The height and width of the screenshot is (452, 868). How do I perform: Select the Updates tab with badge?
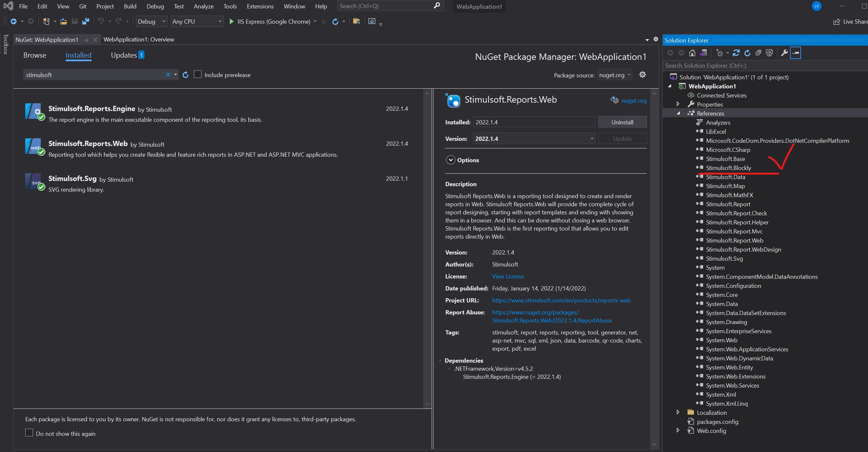tap(128, 56)
